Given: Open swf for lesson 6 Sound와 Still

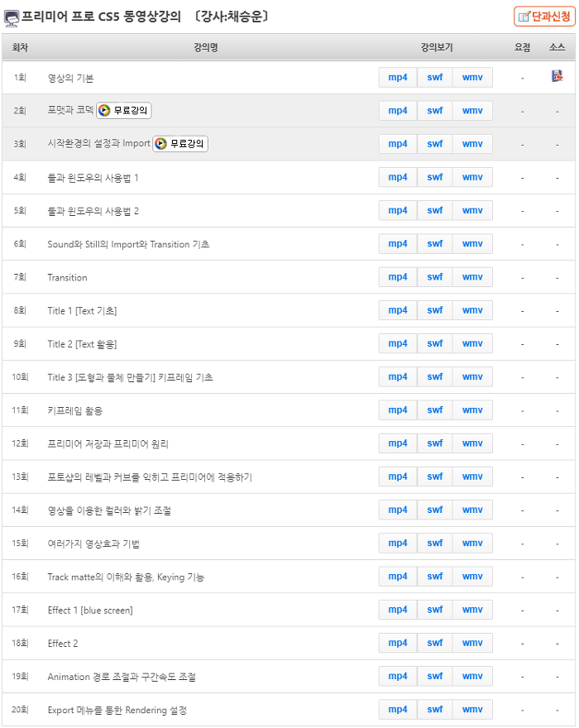Looking at the screenshot, I should [x=434, y=244].
